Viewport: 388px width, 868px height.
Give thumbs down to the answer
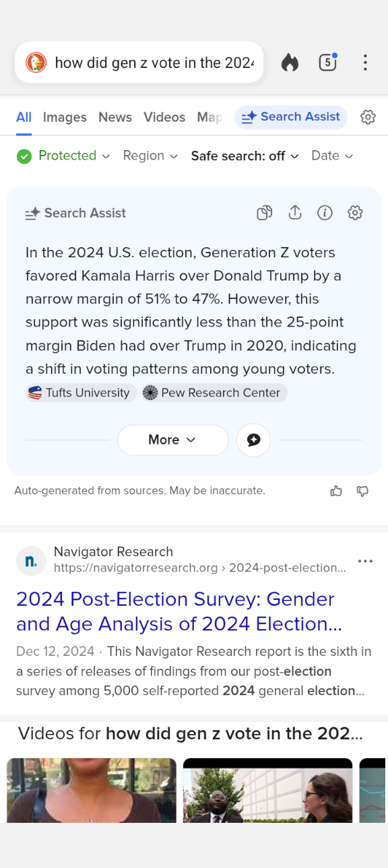pos(362,491)
